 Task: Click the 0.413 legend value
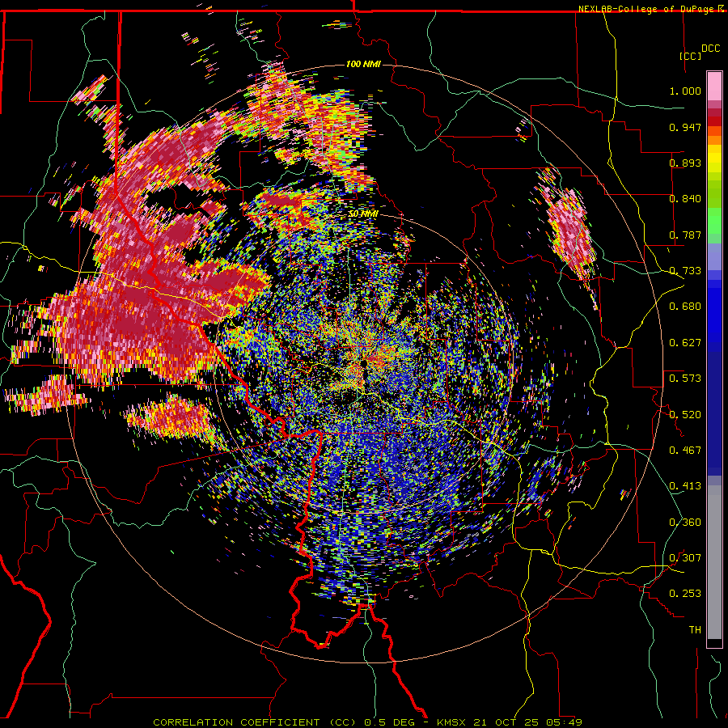pos(685,486)
